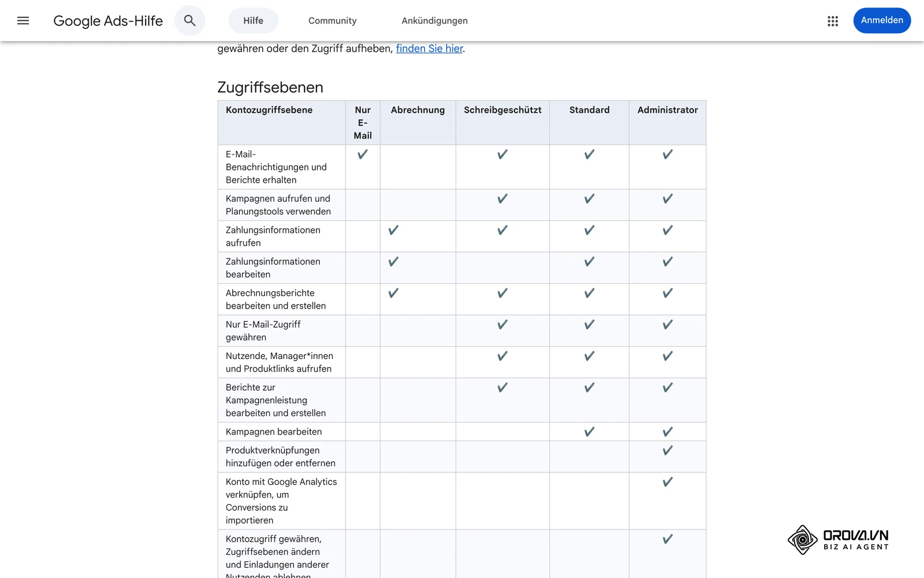Click the 'Zahlungsinformationen bearbeiten' row label

click(x=273, y=268)
